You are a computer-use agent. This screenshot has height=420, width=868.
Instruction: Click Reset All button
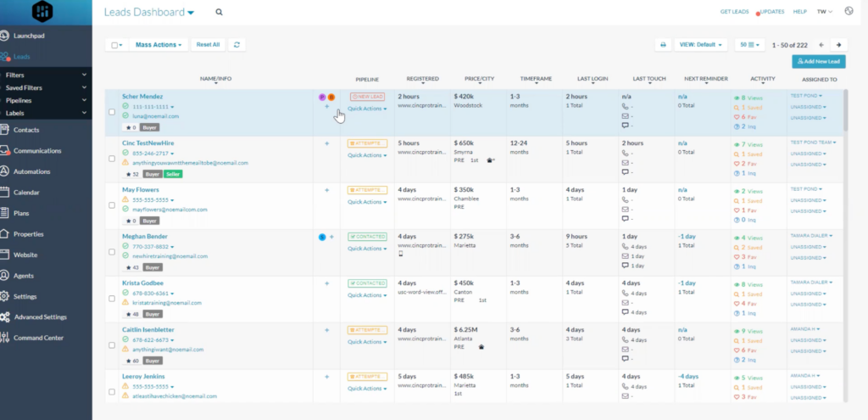point(209,45)
